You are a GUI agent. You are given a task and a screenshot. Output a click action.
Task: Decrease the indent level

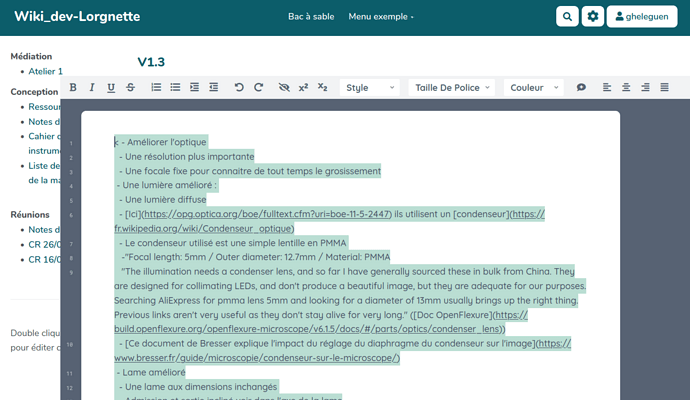213,88
